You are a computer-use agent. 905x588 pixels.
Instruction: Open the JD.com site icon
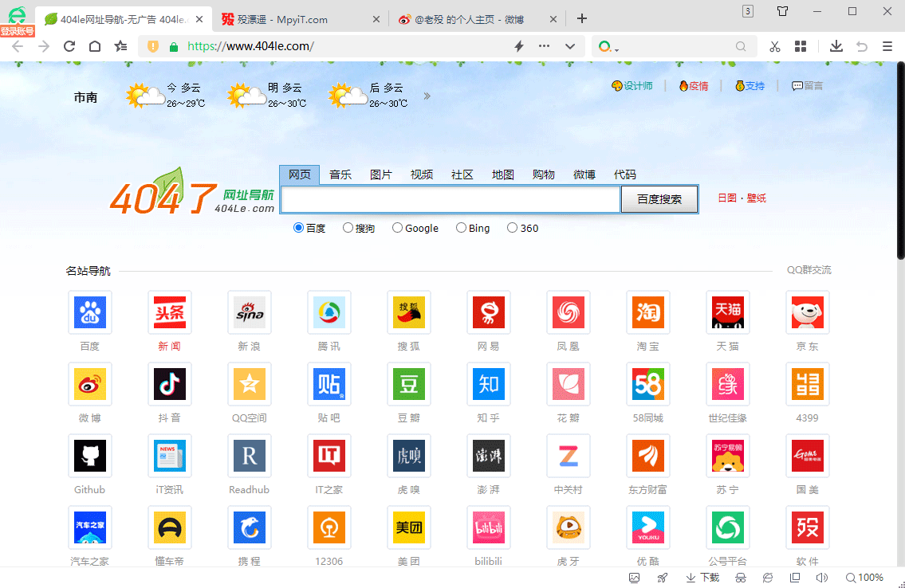tap(807, 312)
